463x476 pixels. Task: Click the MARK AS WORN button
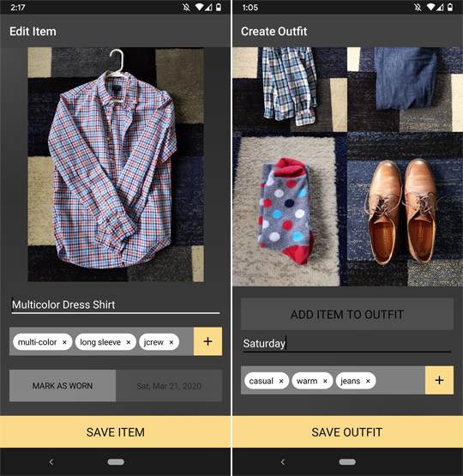pos(63,386)
